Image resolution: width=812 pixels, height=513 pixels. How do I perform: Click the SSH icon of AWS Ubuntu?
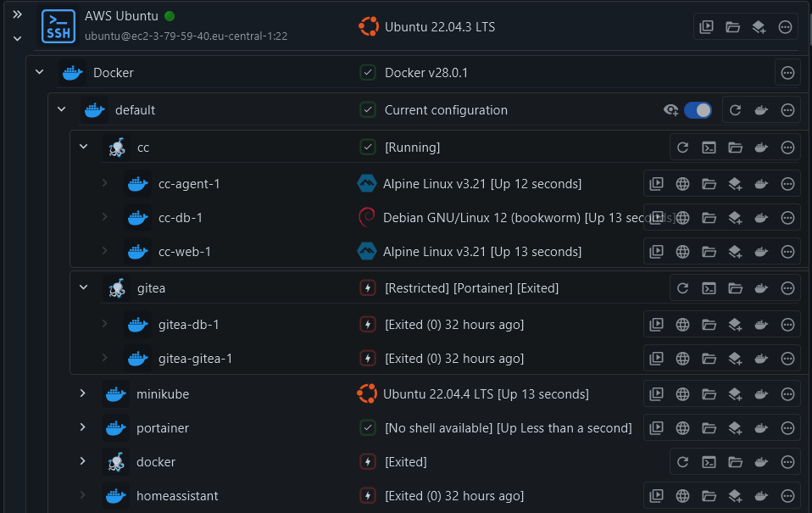coord(58,26)
